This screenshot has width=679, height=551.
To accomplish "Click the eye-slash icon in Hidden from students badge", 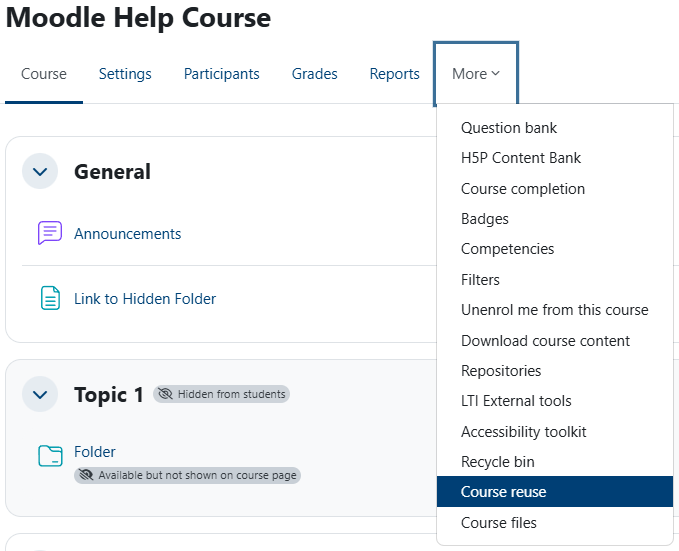I will pyautogui.click(x=165, y=394).
